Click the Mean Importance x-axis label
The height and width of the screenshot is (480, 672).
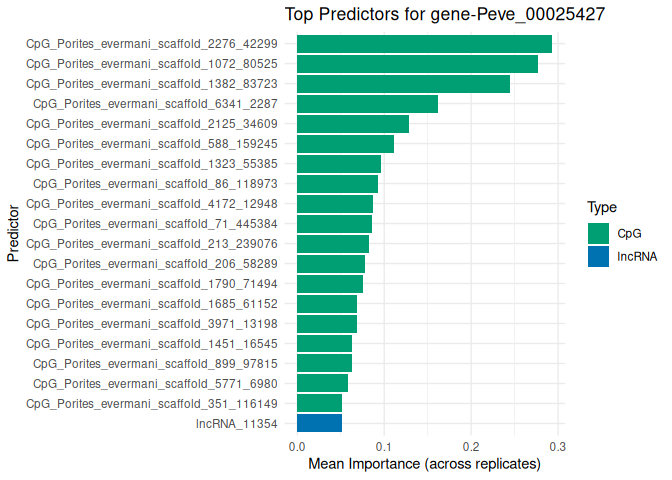[x=424, y=464]
